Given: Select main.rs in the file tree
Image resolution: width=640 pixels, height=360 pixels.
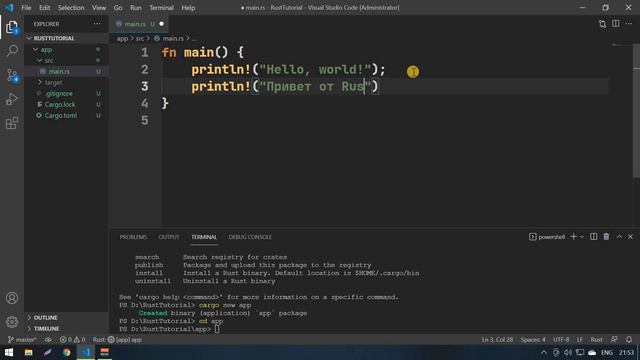Looking at the screenshot, I should click(x=67, y=71).
